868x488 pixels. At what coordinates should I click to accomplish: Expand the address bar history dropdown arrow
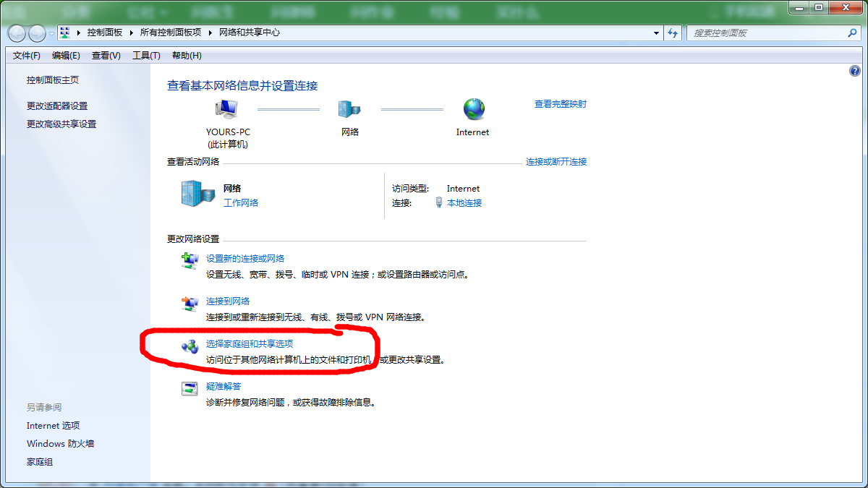657,33
